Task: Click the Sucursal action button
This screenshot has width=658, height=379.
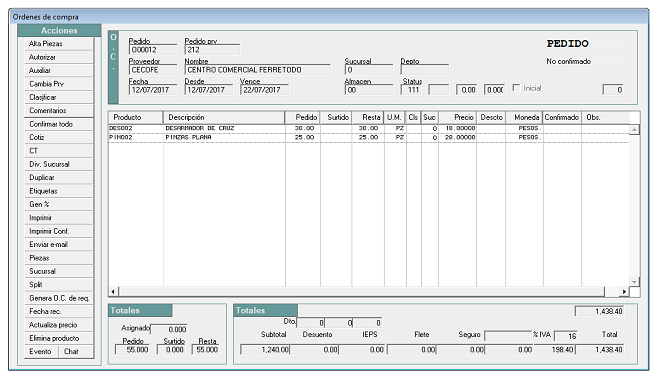Action: 59,272
